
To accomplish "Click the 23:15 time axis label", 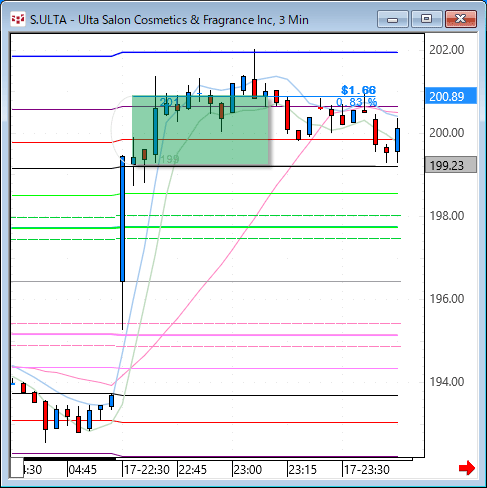I will 303,470.
